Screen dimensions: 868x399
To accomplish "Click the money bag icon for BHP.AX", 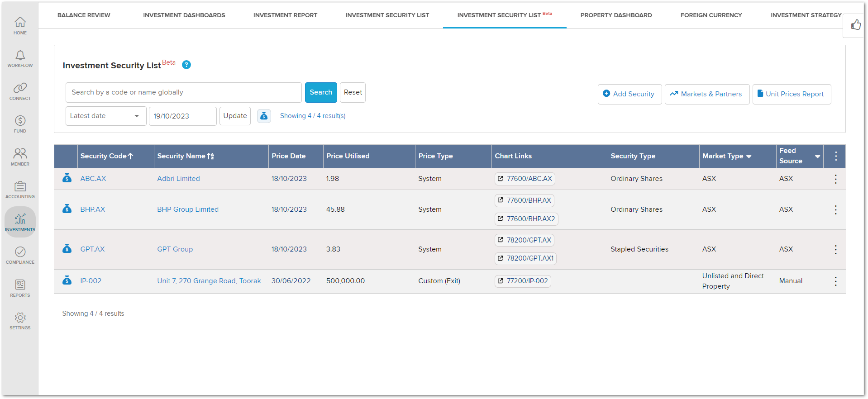I will click(67, 209).
